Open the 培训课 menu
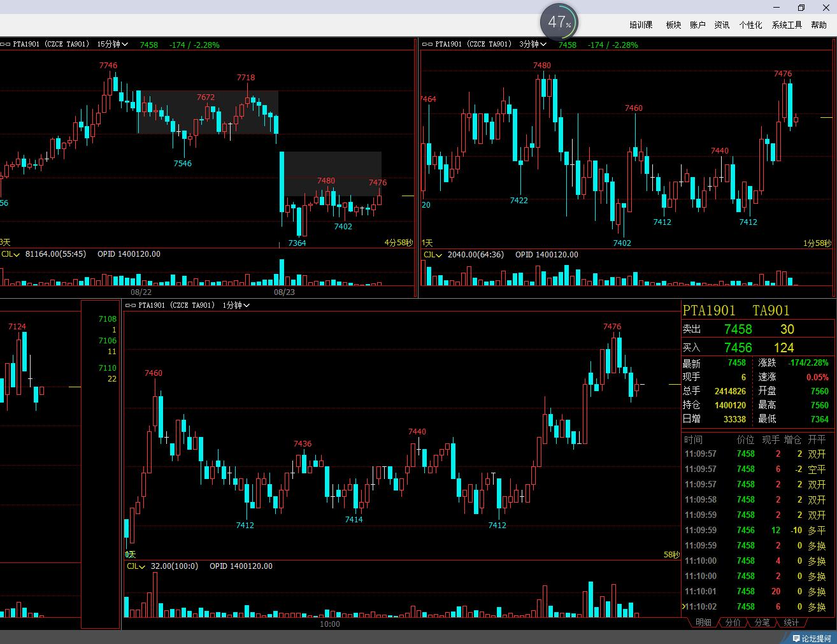The width and height of the screenshot is (837, 644). pos(641,25)
